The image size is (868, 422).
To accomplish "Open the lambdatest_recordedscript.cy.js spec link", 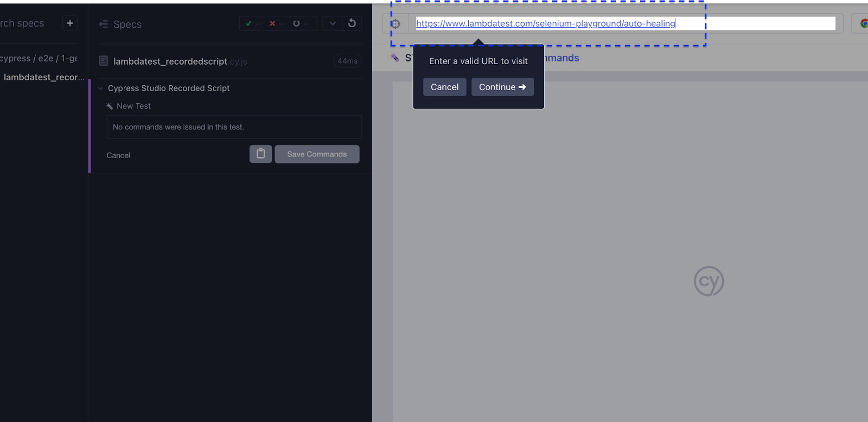I will pyautogui.click(x=180, y=61).
